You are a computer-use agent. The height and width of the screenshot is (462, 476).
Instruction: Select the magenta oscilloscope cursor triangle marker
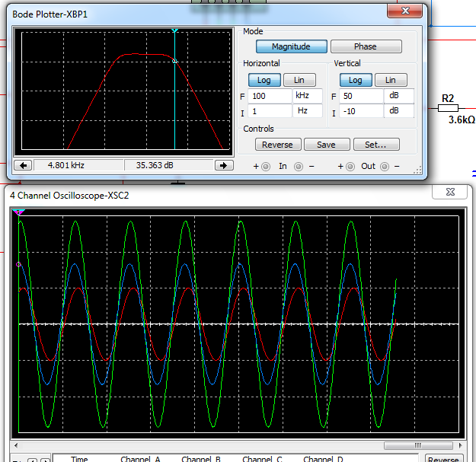[x=18, y=212]
